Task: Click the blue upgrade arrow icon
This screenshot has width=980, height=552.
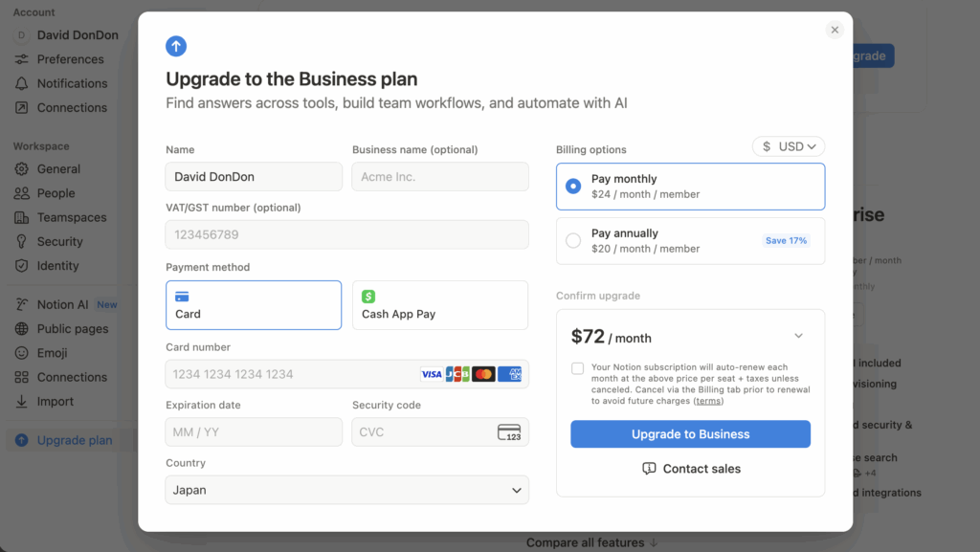Action: 176,46
